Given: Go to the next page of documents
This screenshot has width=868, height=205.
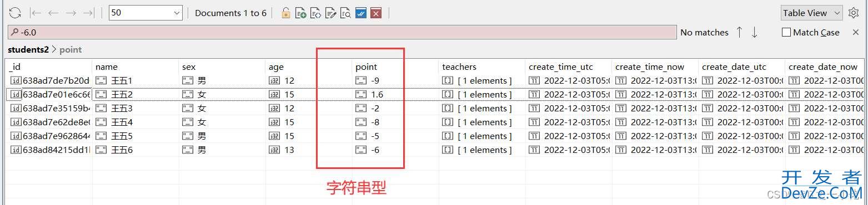Looking at the screenshot, I should point(71,13).
